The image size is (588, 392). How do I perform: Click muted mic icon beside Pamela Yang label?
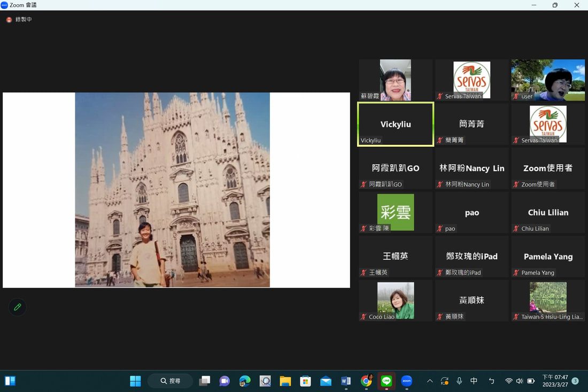516,273
